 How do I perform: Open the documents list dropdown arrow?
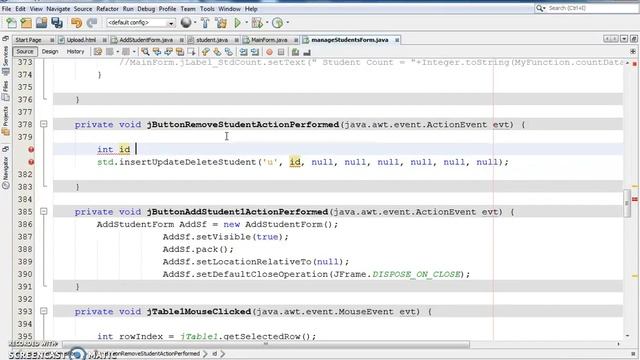click(624, 39)
